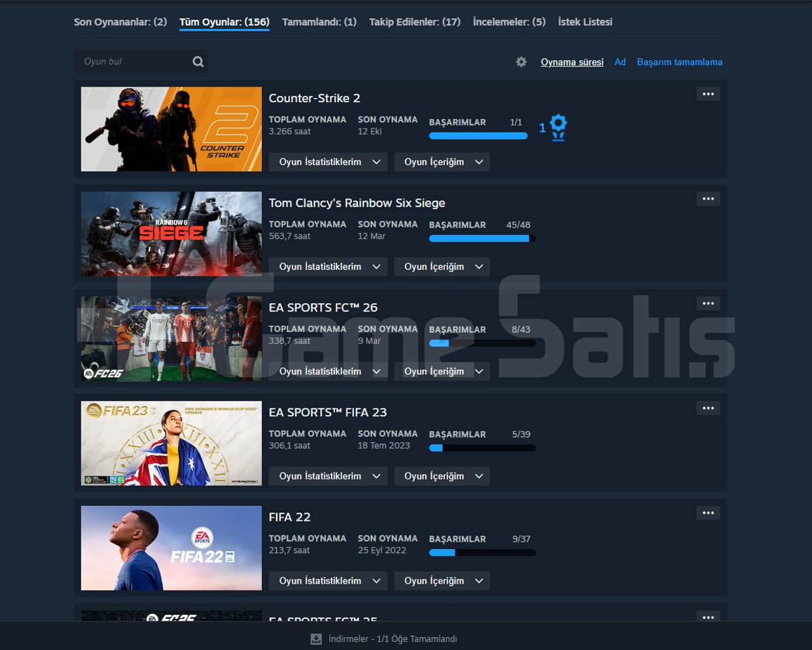Expand FIFA 23 Oyun İstatistiklerim dropdown
812x650 pixels.
pyautogui.click(x=328, y=476)
